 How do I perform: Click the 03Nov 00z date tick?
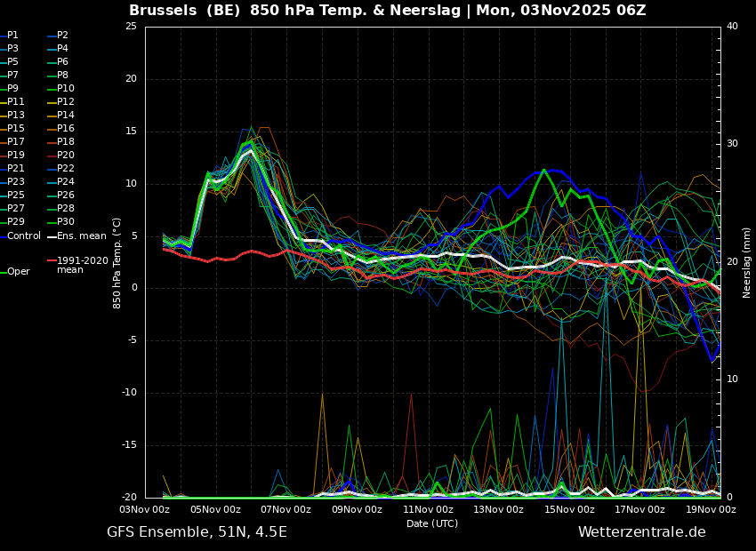[x=145, y=509]
